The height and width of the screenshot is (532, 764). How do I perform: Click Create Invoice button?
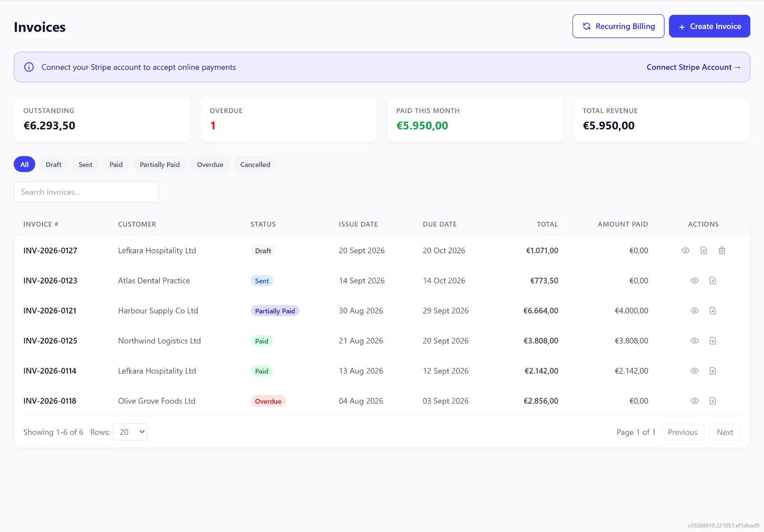pos(710,26)
